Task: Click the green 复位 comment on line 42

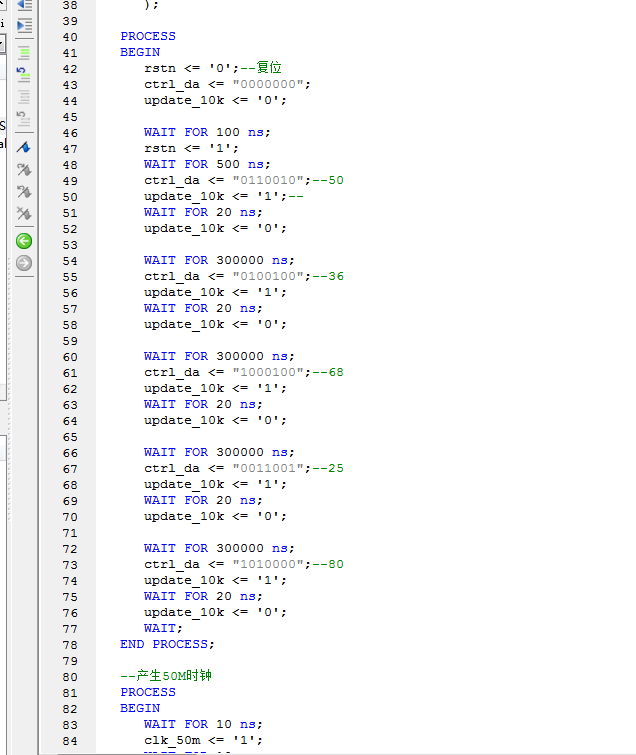Action: click(x=269, y=67)
